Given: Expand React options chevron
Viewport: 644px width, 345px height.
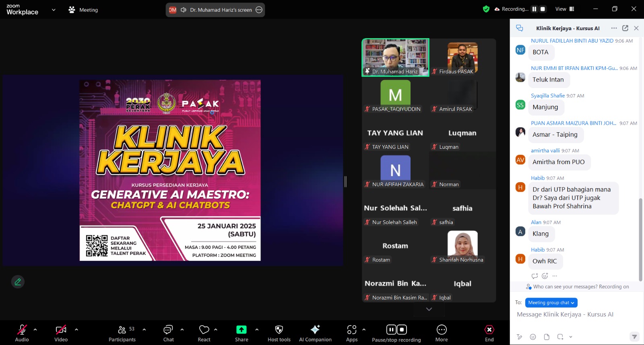Looking at the screenshot, I should pyautogui.click(x=216, y=329).
